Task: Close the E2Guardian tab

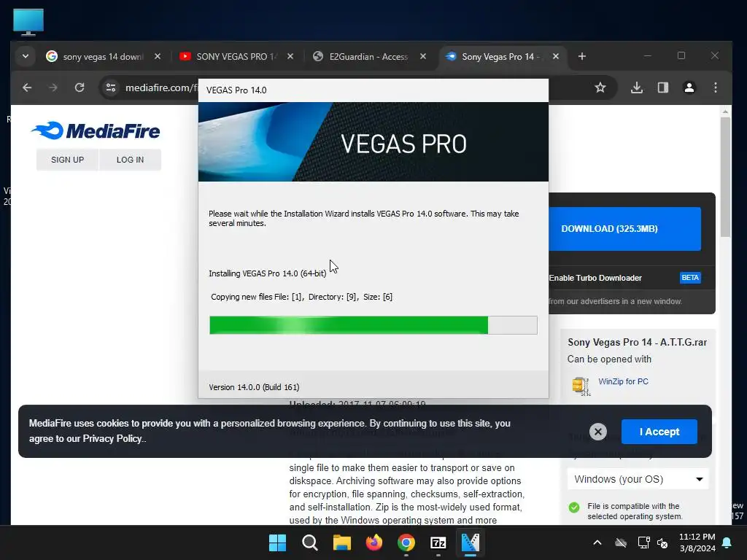Action: pos(423,57)
